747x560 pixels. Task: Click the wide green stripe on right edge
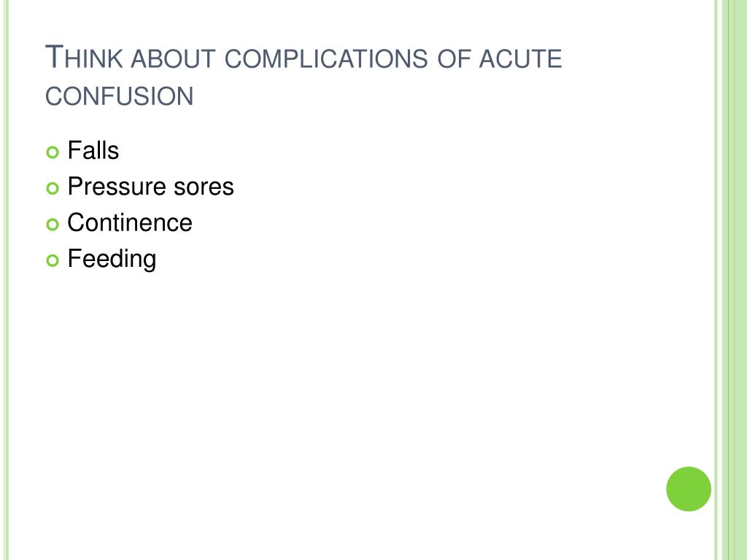pos(734,280)
